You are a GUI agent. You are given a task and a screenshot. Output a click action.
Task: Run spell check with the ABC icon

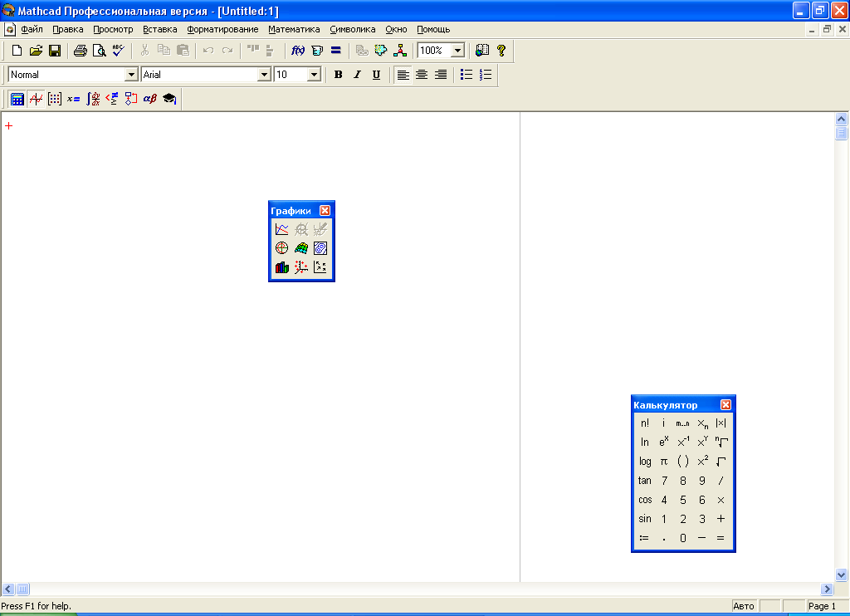118,51
